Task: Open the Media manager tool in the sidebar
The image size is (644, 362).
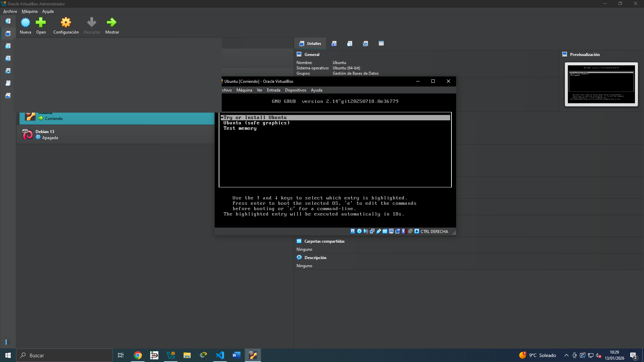Action: pos(8,58)
